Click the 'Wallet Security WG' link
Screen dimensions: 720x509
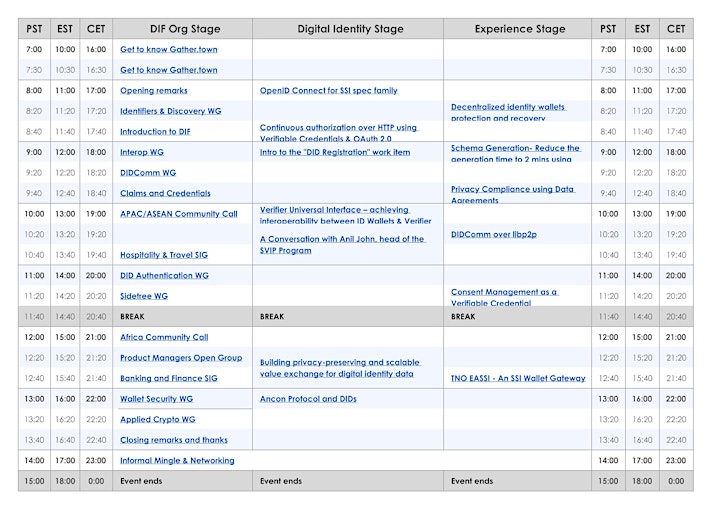pos(157,399)
